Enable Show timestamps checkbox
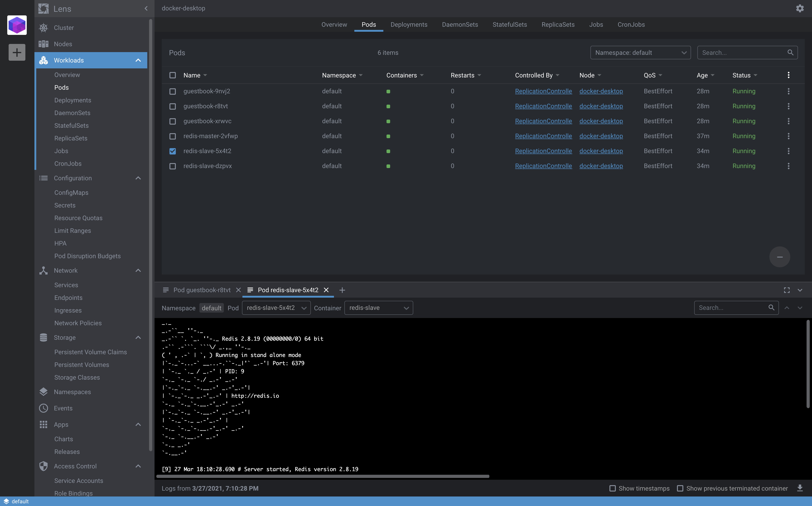Viewport: 812px width, 506px height. 612,489
